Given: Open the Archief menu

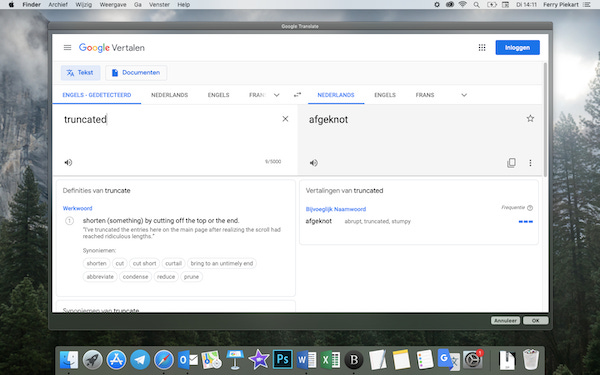Looking at the screenshot, I should (58, 5).
